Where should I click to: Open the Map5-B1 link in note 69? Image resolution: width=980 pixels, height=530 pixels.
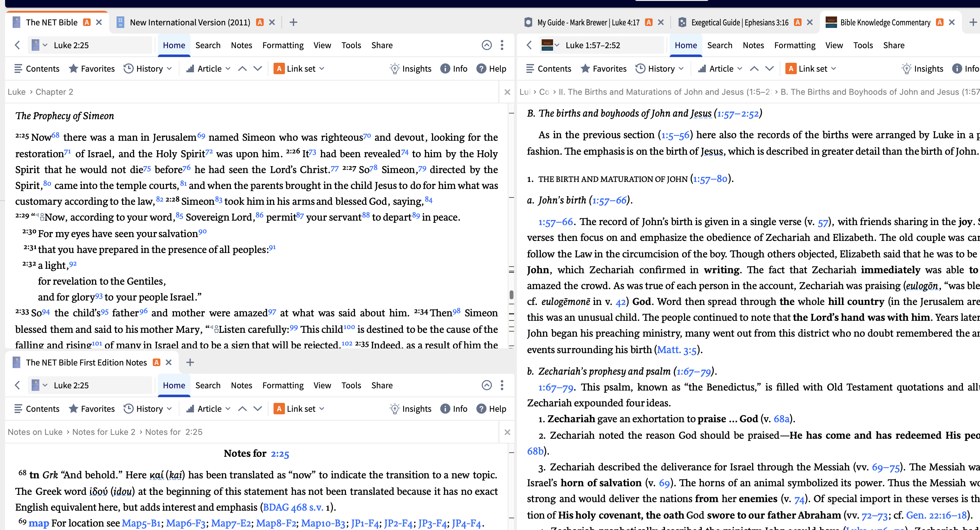pyautogui.click(x=141, y=523)
